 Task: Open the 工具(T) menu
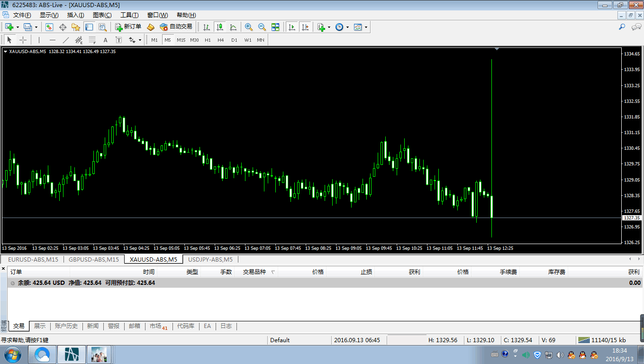pyautogui.click(x=129, y=15)
